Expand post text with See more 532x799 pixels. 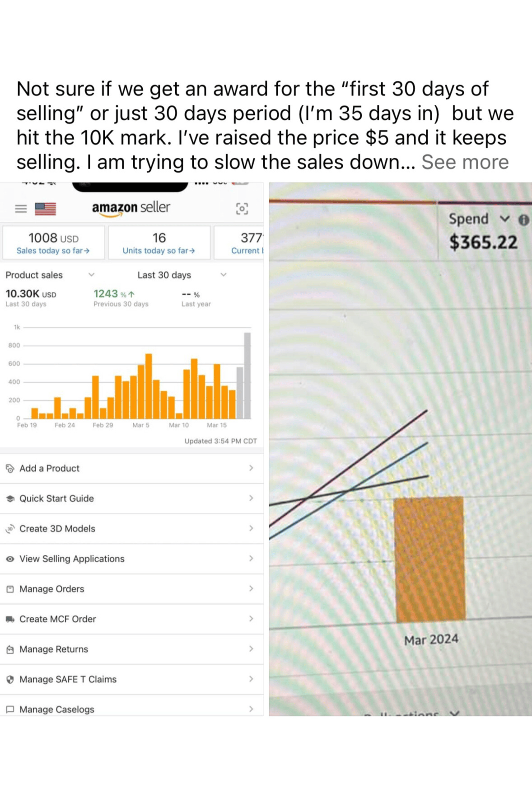[465, 162]
